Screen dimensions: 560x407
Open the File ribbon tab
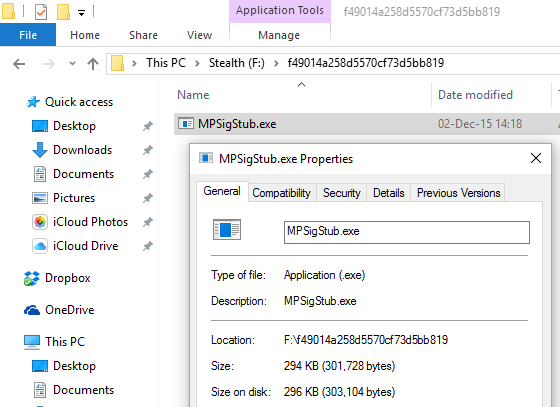point(28,35)
